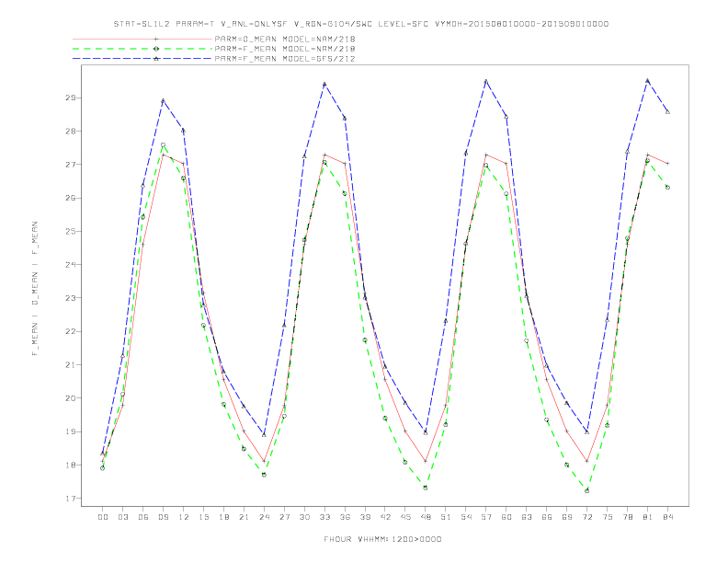The image size is (728, 563).
Task: Click x-axis forecast hour label 00
Action: (103, 517)
